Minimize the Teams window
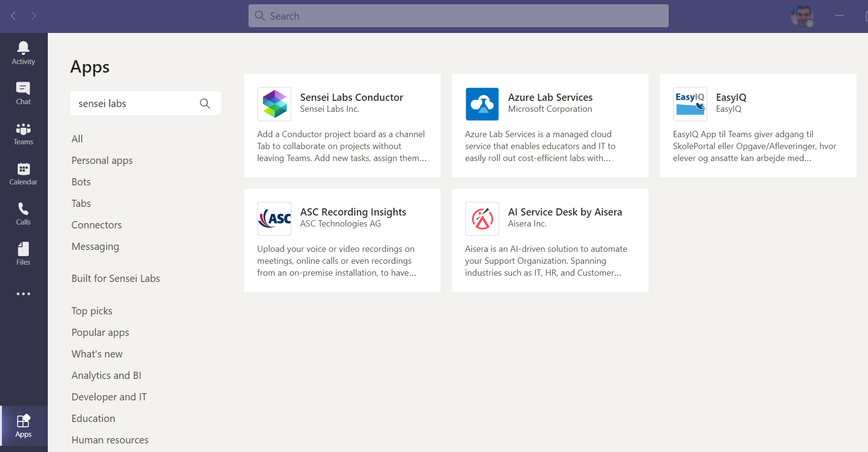The height and width of the screenshot is (452, 868). pyautogui.click(x=839, y=16)
